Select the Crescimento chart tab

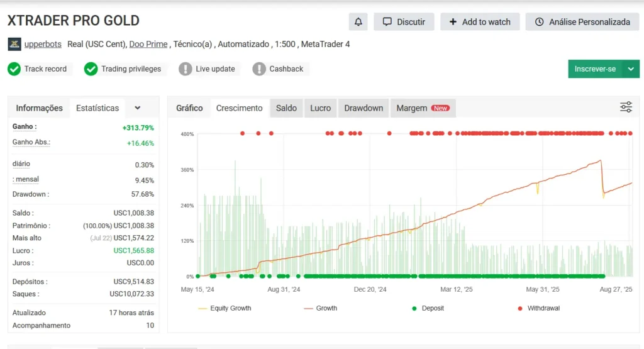[x=240, y=108]
